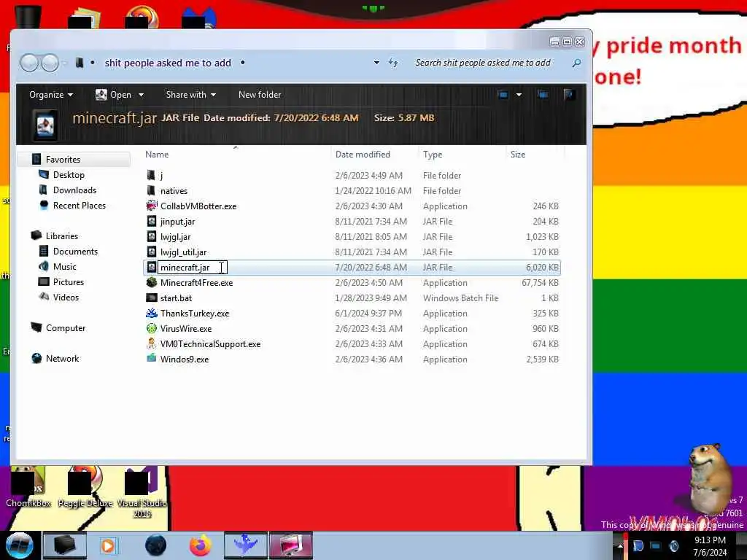747x560 pixels.
Task: Expand the view options dropdown arrow
Action: (x=519, y=95)
